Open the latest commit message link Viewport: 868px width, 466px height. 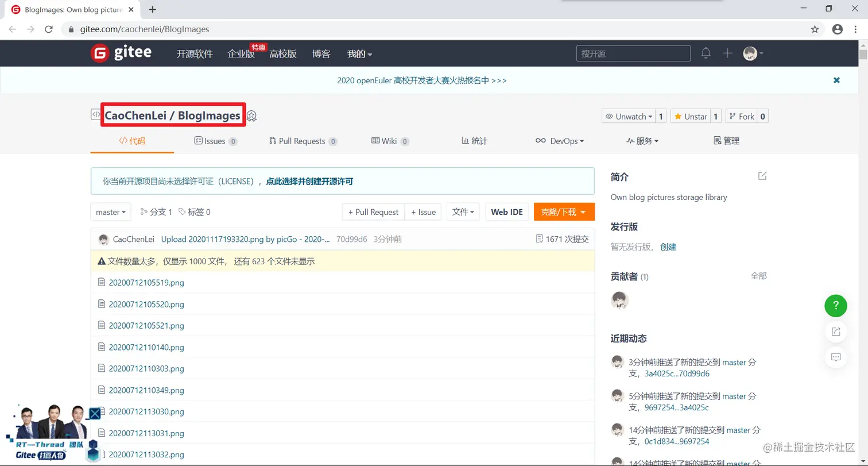pyautogui.click(x=246, y=239)
